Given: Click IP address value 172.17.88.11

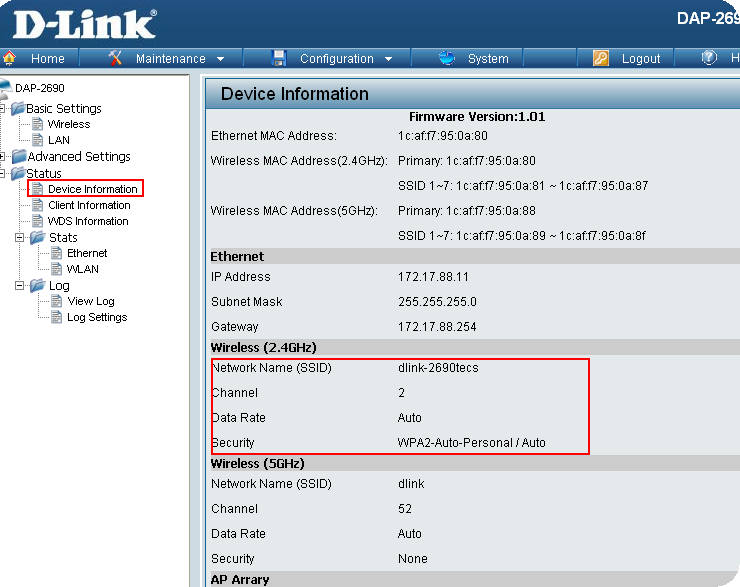Looking at the screenshot, I should [x=433, y=277].
